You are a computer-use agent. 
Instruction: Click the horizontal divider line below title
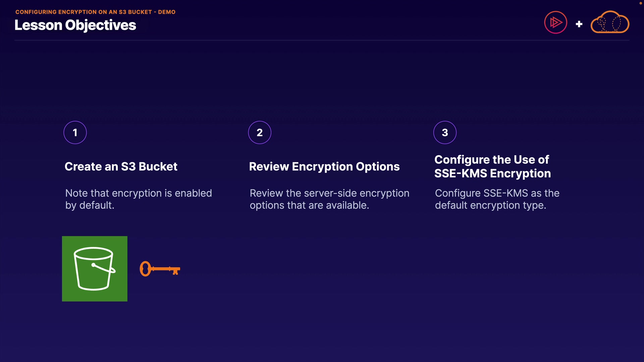coord(322,40)
